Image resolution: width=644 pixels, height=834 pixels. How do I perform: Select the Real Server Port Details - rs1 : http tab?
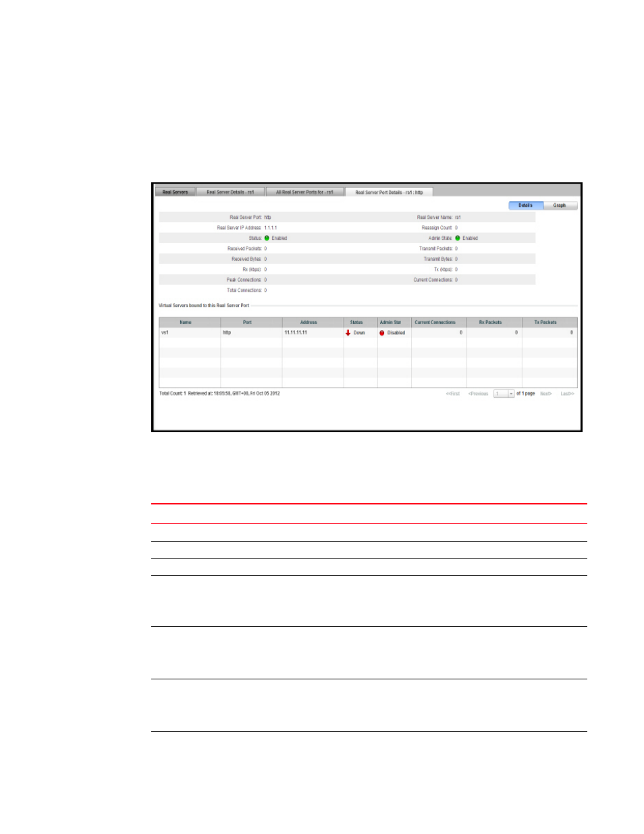389,192
